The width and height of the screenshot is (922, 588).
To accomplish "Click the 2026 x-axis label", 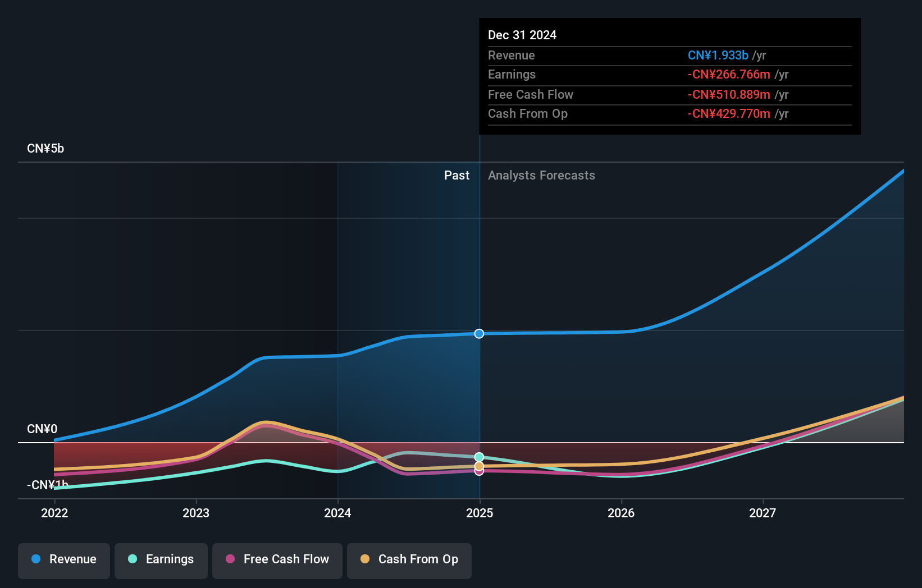I will point(621,513).
